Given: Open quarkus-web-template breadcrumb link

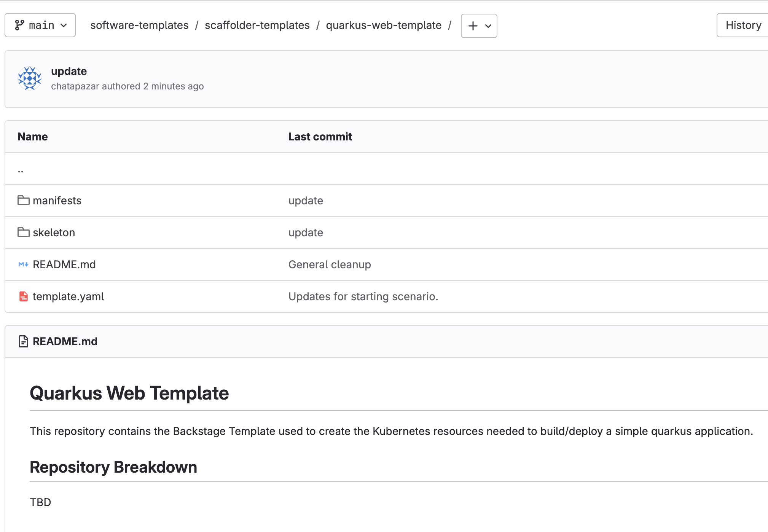Looking at the screenshot, I should [x=384, y=25].
